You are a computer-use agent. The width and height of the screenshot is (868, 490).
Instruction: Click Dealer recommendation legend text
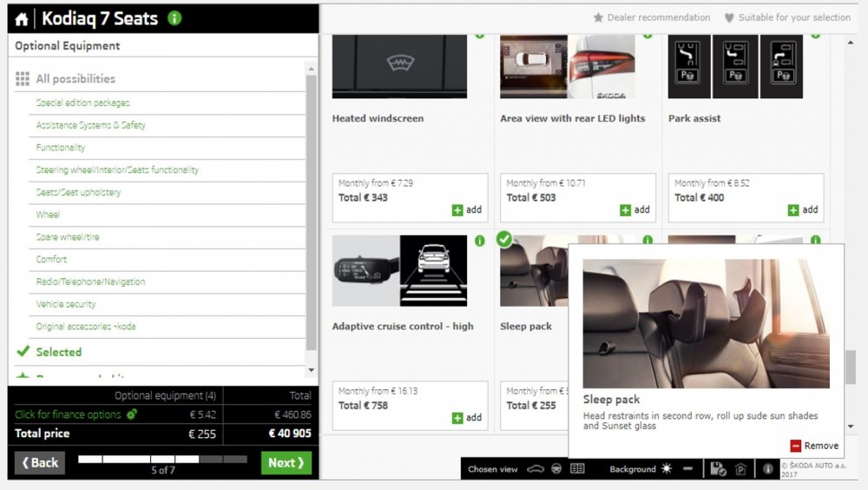tap(658, 17)
